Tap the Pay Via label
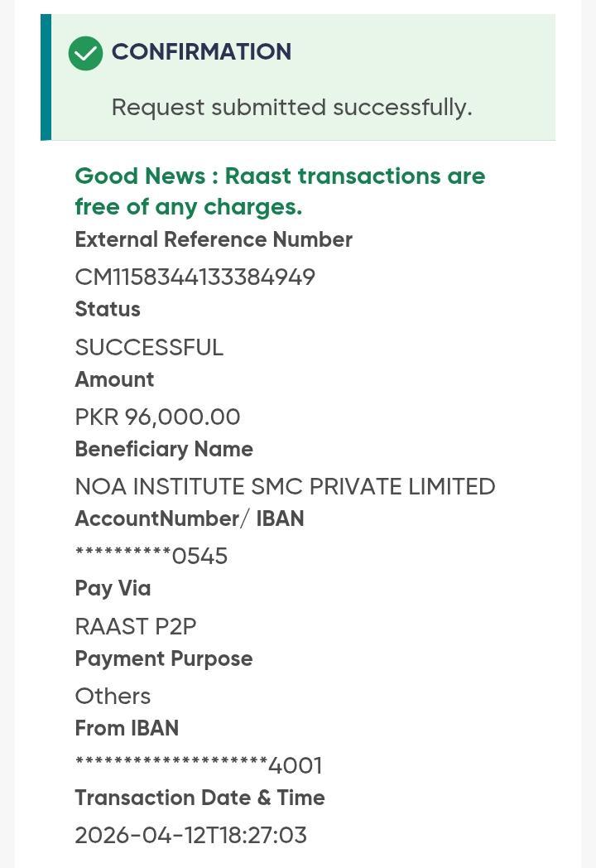Image resolution: width=596 pixels, height=868 pixels. (113, 589)
